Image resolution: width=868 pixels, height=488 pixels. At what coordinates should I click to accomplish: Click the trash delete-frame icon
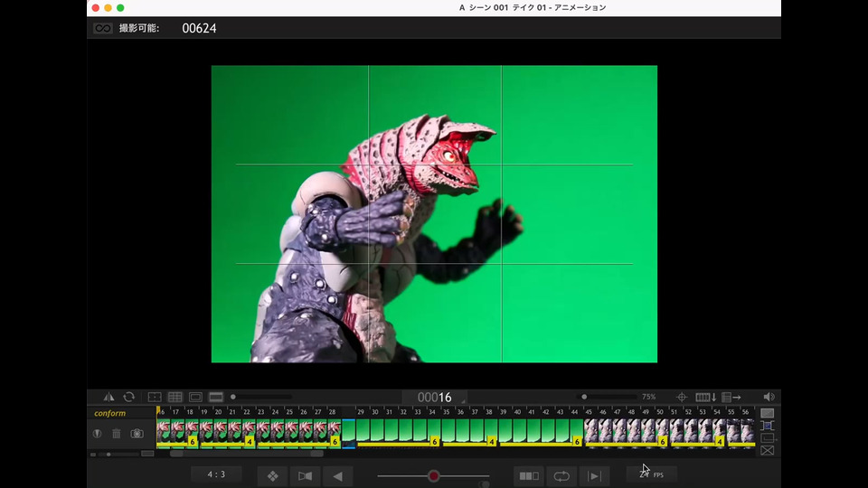[117, 434]
